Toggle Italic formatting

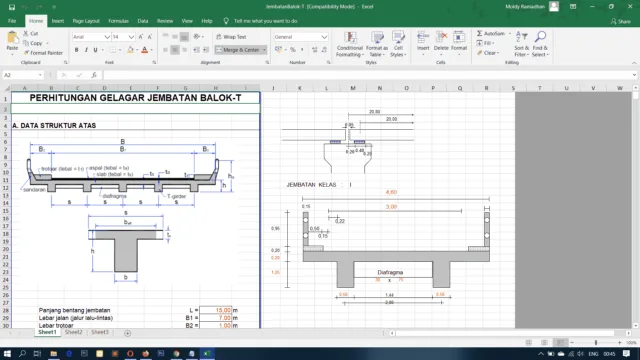click(86, 50)
